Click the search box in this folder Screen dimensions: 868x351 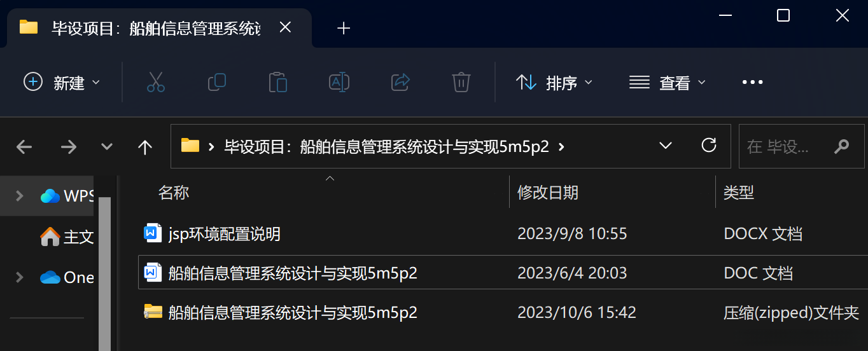798,147
